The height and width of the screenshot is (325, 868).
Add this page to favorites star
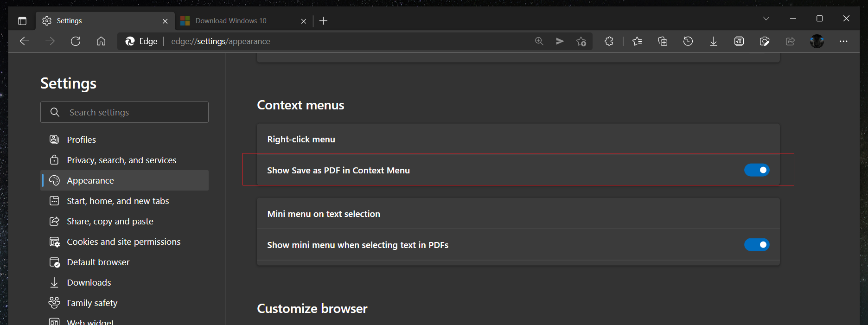point(581,41)
